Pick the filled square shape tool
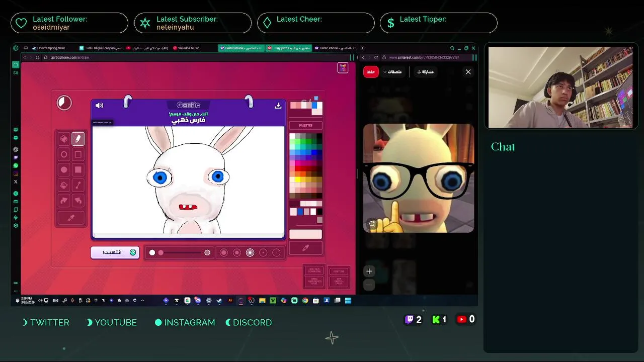 click(78, 170)
